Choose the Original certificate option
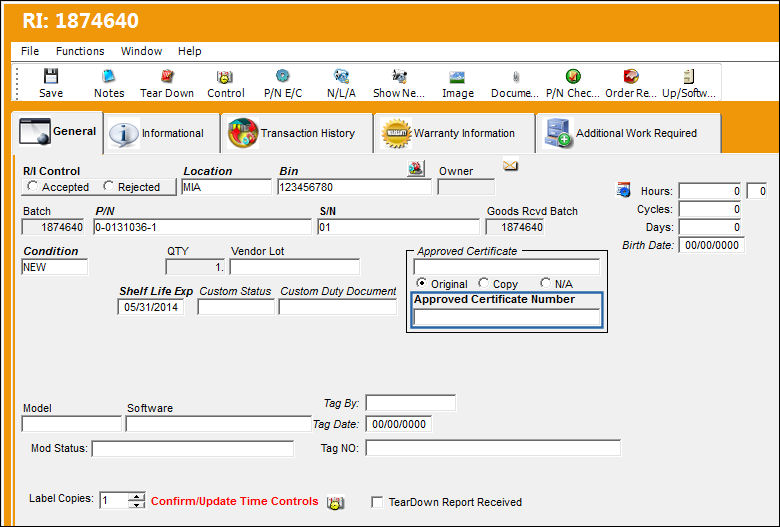 click(x=421, y=283)
